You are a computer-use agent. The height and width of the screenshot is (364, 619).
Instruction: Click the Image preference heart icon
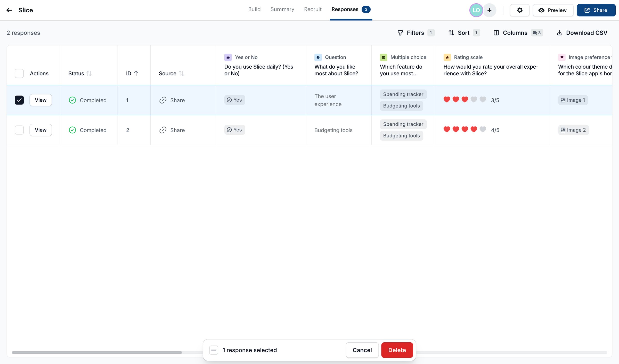tap(562, 57)
